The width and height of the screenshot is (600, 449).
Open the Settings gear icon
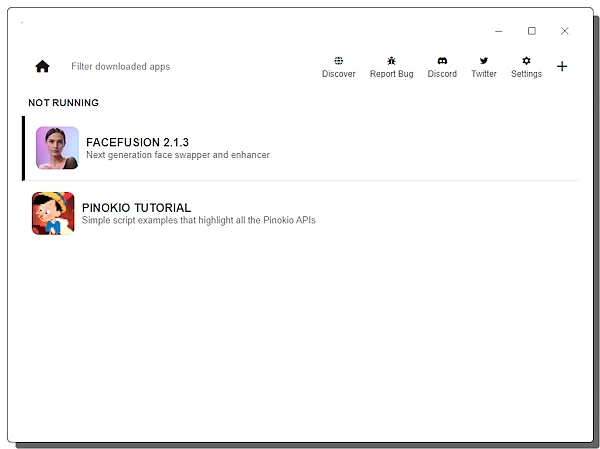point(526,60)
